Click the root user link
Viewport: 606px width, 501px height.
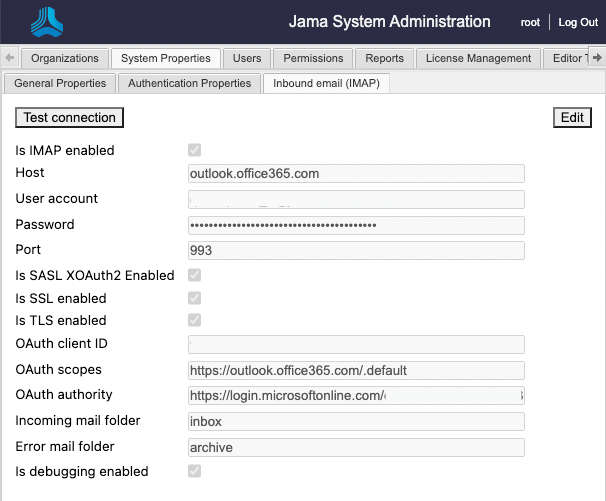(530, 23)
